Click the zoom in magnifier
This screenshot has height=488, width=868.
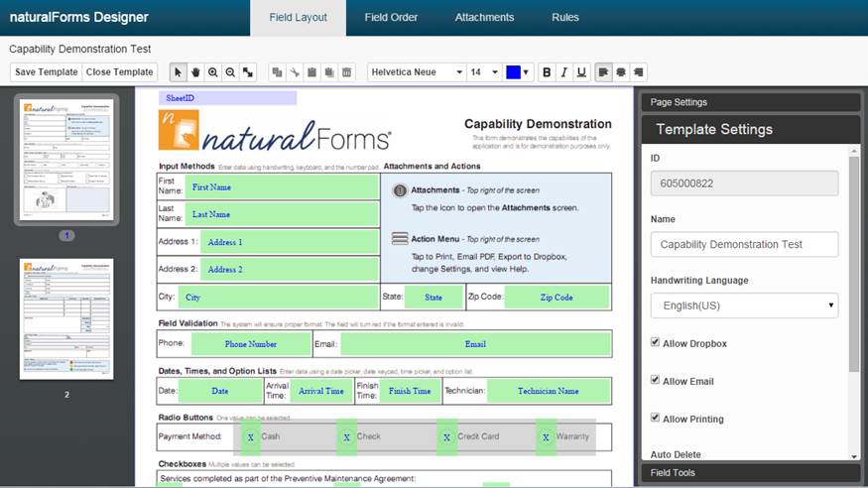pyautogui.click(x=212, y=72)
